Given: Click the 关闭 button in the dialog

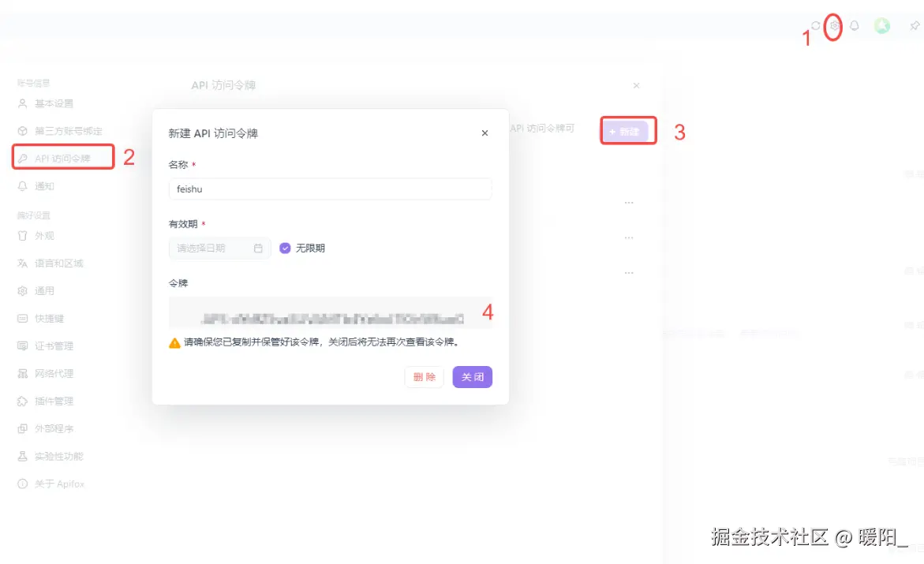Looking at the screenshot, I should 473,377.
